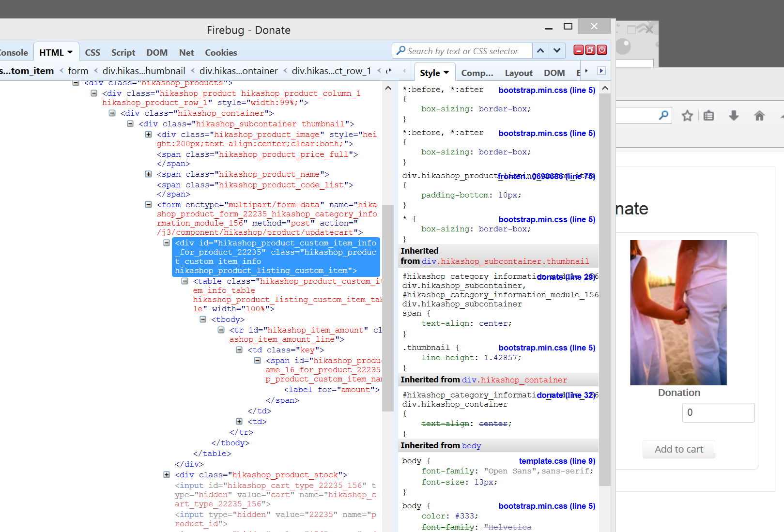Viewport: 784px width, 532px height.
Task: Deactivate Firebug using the red power icon
Action: click(x=602, y=50)
